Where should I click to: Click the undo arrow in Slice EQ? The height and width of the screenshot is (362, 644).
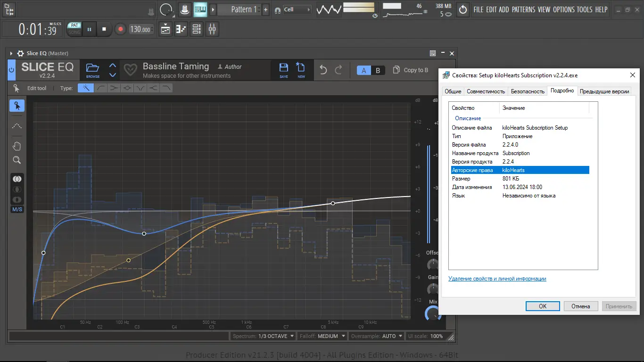tap(323, 70)
